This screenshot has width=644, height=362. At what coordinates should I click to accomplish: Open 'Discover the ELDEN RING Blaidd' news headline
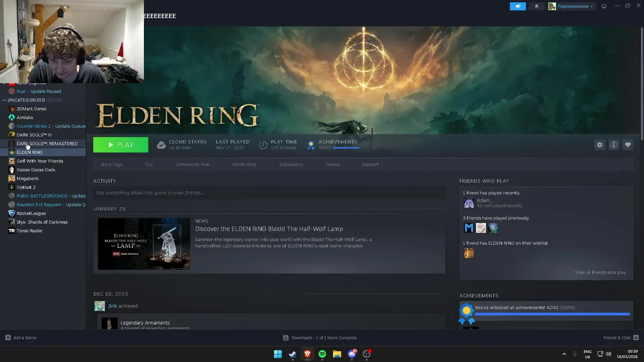coord(269,229)
